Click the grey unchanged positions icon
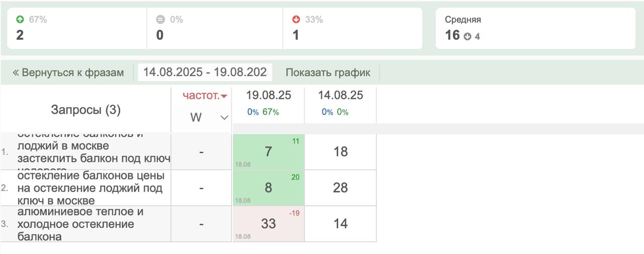644x254 pixels. tap(160, 20)
